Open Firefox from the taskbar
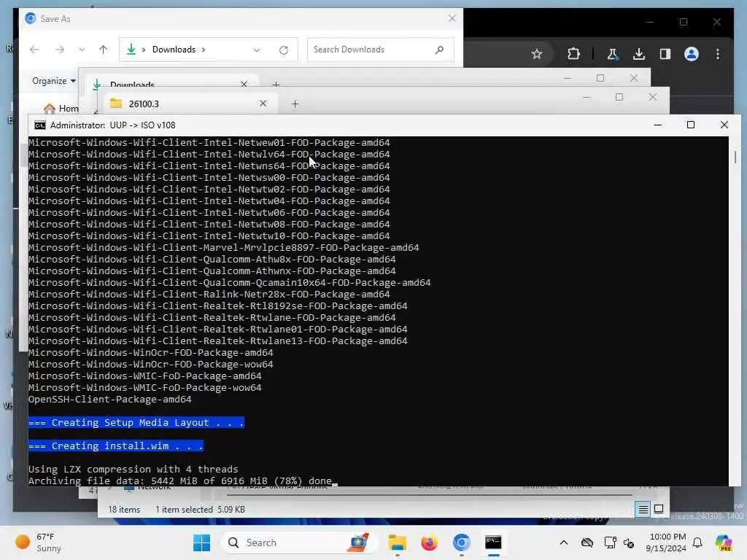The height and width of the screenshot is (560, 747). click(x=429, y=542)
